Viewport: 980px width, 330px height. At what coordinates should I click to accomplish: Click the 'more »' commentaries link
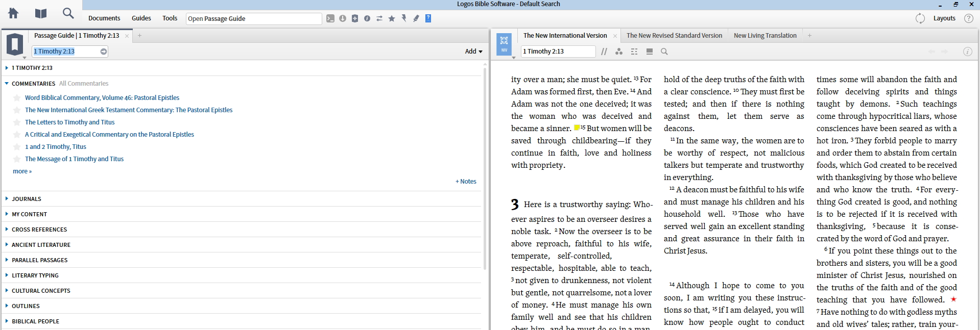22,171
